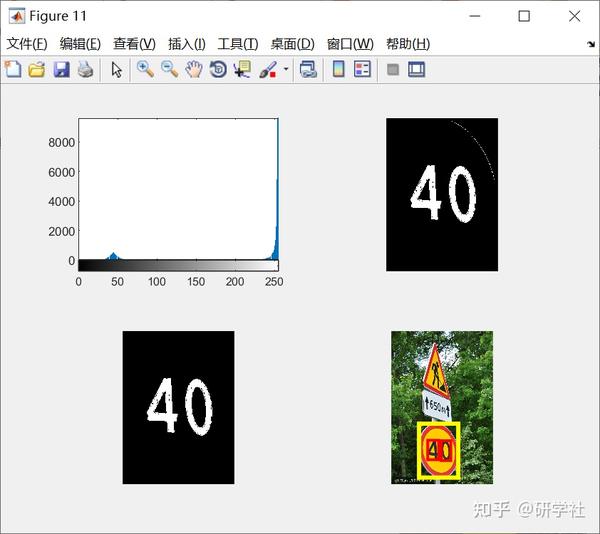Toggle the Rotate 3D tool

pos(218,70)
